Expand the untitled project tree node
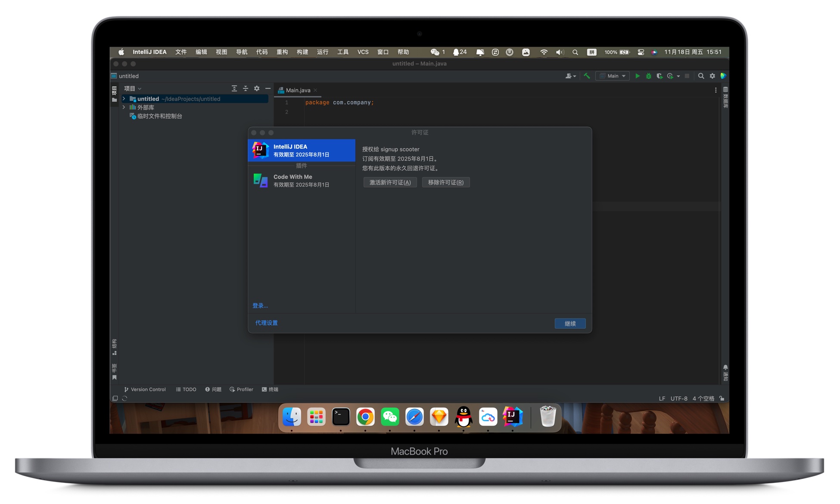840x504 pixels. click(x=124, y=99)
